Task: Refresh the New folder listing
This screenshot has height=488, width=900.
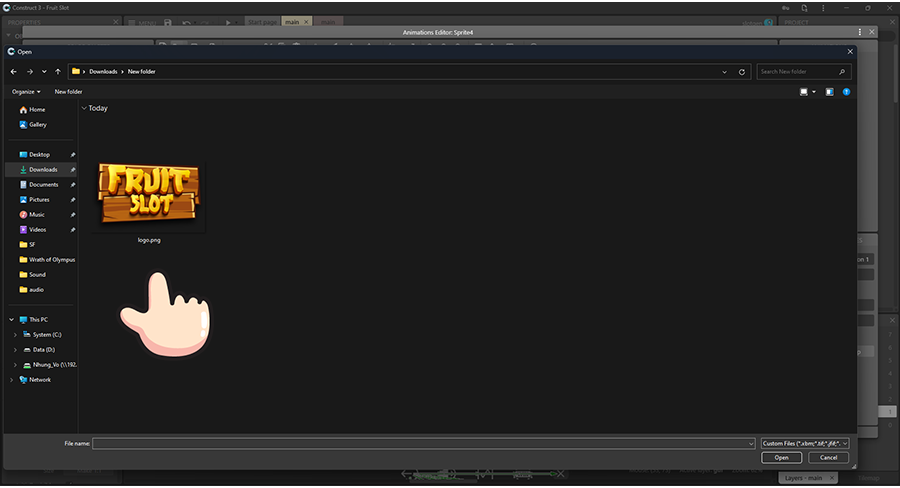Action: (741, 72)
